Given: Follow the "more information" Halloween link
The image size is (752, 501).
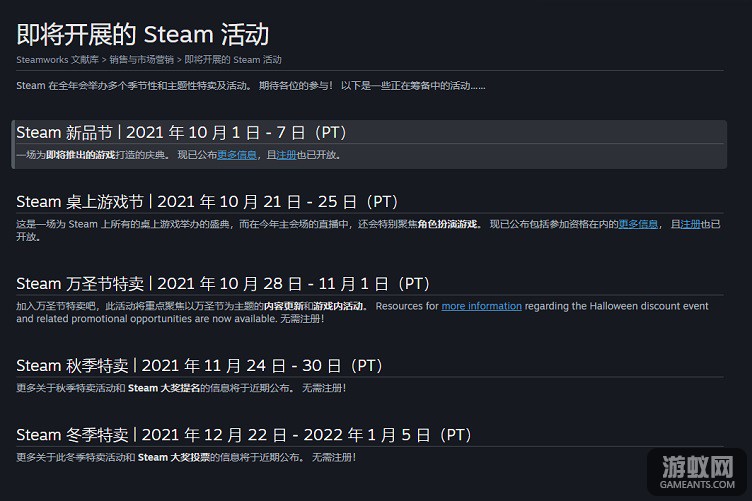Looking at the screenshot, I should (x=482, y=306).
